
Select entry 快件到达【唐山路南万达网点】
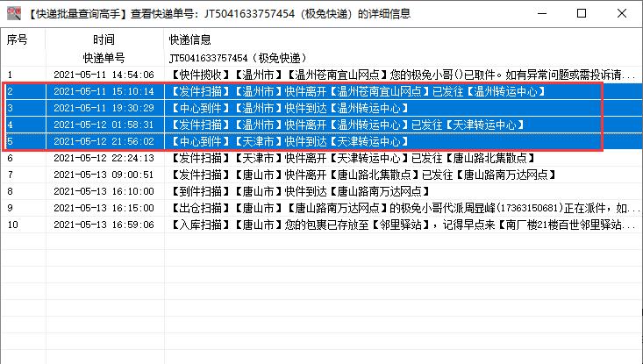pyautogui.click(x=300, y=191)
